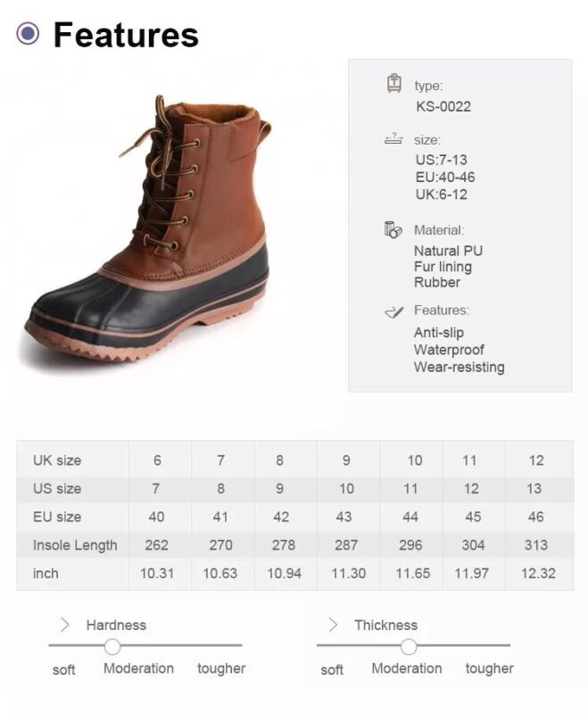
Task: Click the Fur lining material text
Action: (x=443, y=266)
